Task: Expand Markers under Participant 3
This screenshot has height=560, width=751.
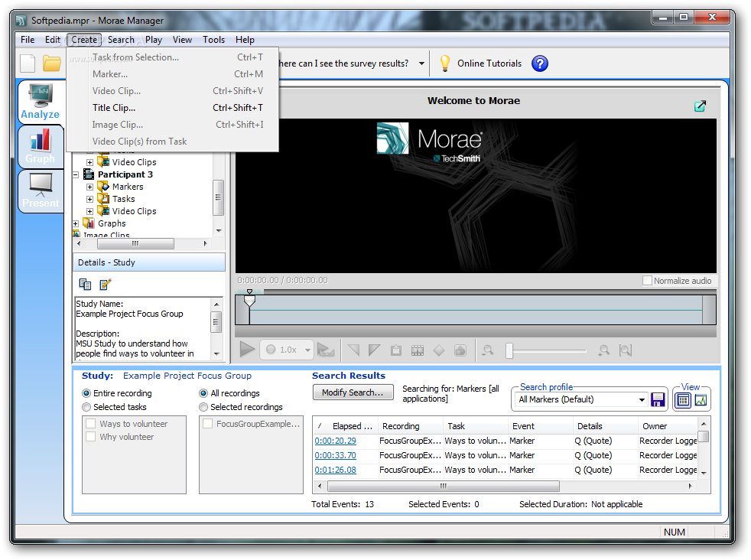Action: [89, 187]
